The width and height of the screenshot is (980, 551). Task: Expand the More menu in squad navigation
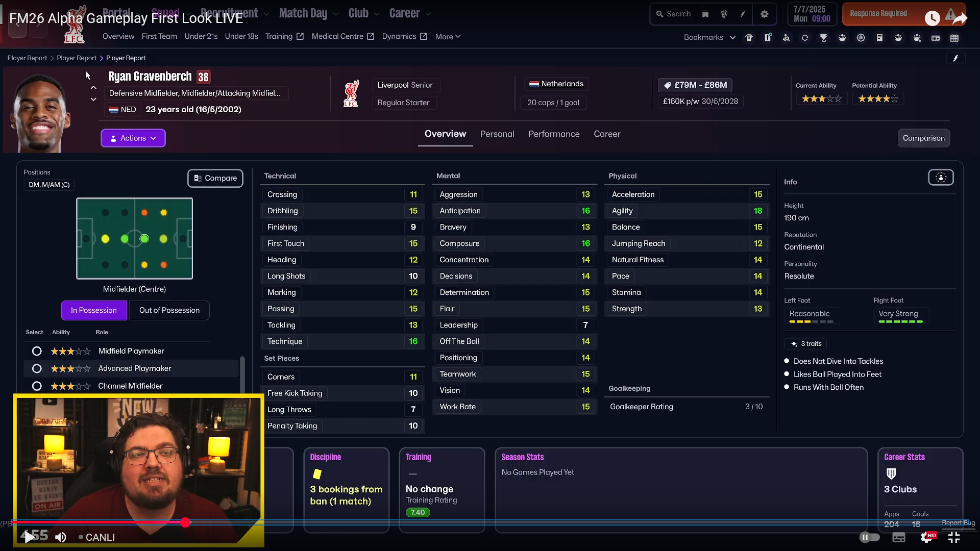pyautogui.click(x=448, y=37)
